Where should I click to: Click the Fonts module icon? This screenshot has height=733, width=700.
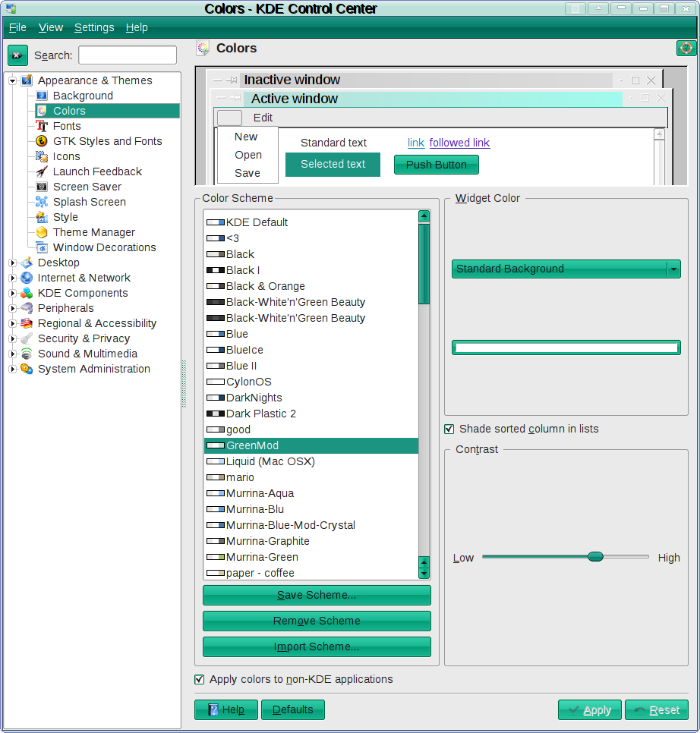(x=42, y=126)
